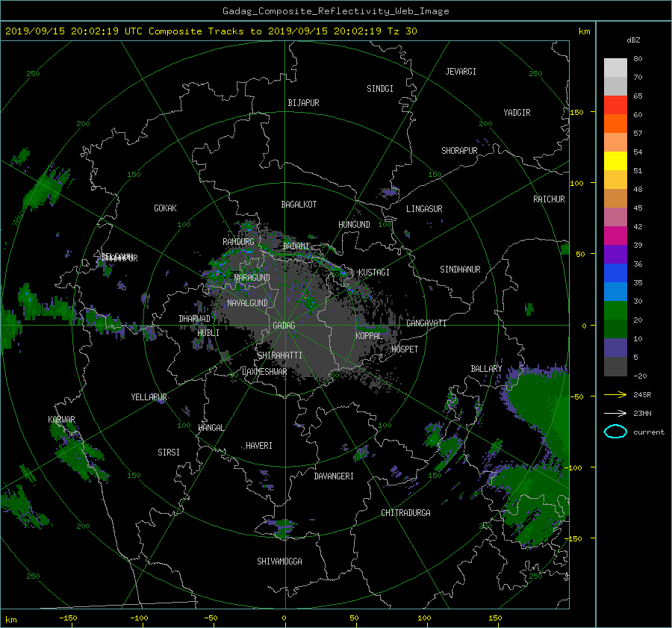Click the BADAMI city label
Image resolution: width=672 pixels, height=628 pixels.
click(x=296, y=246)
